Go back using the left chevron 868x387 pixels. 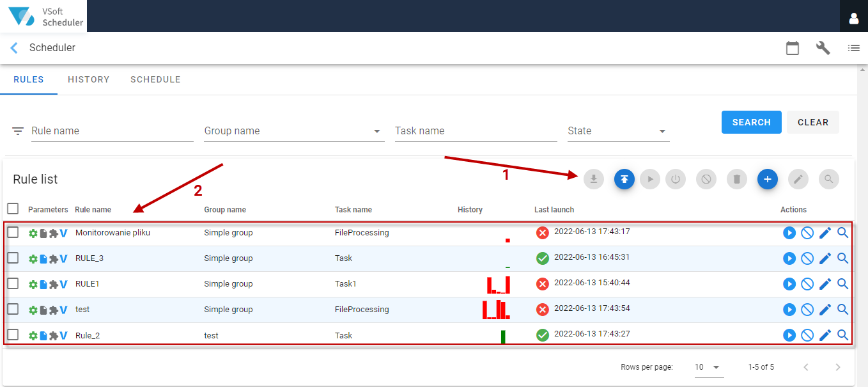(x=14, y=48)
